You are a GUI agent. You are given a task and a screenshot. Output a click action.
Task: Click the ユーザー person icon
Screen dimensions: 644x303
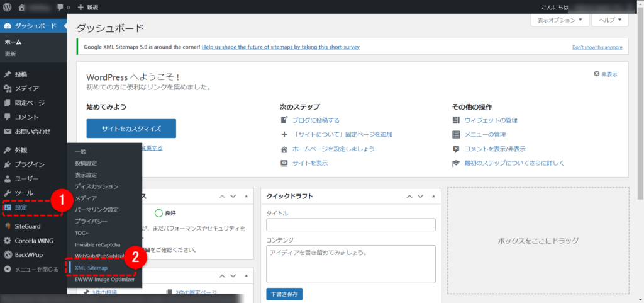tap(7, 179)
